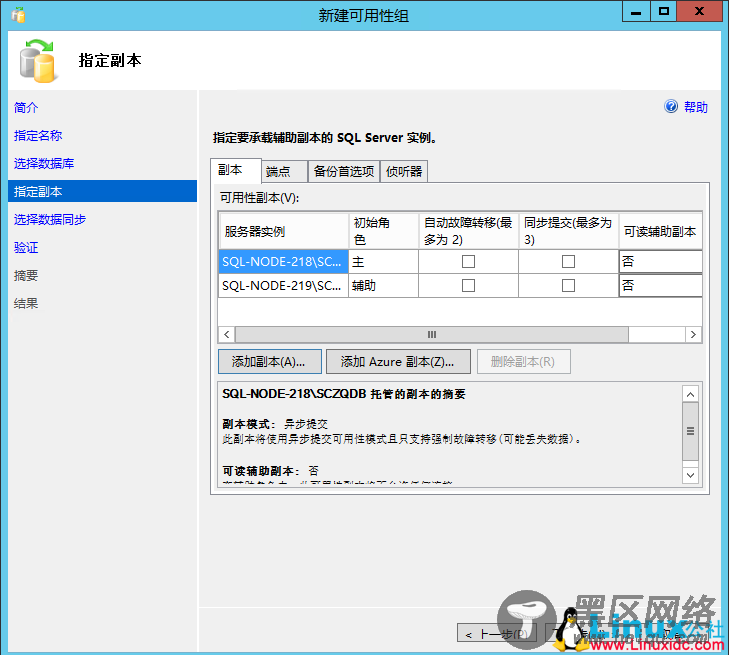This screenshot has width=729, height=655.
Task: Go to the 指定名称 wizard step
Action: (38, 135)
